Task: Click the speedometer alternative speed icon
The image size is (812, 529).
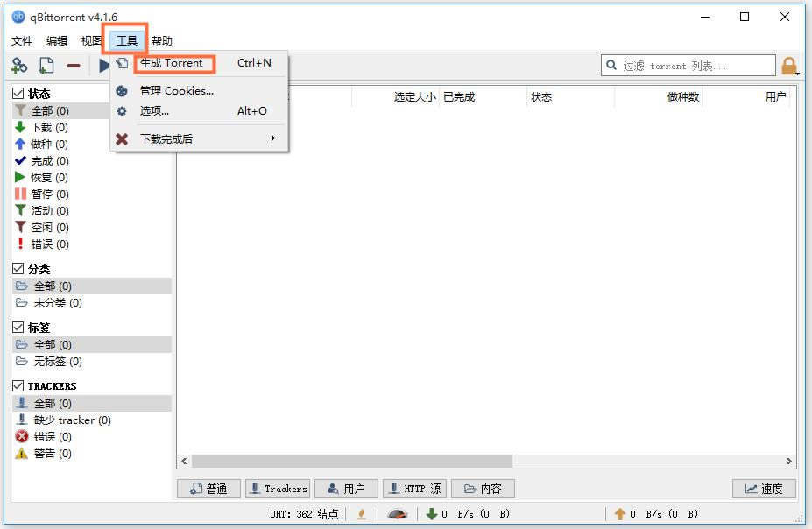Action: 397,514
